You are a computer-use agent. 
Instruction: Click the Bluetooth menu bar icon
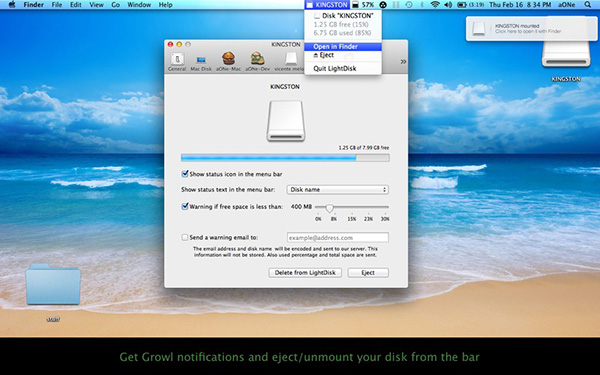(422, 5)
